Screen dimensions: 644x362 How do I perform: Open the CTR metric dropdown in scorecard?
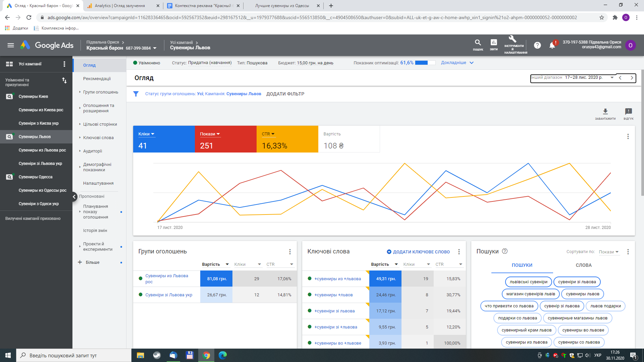pyautogui.click(x=268, y=134)
